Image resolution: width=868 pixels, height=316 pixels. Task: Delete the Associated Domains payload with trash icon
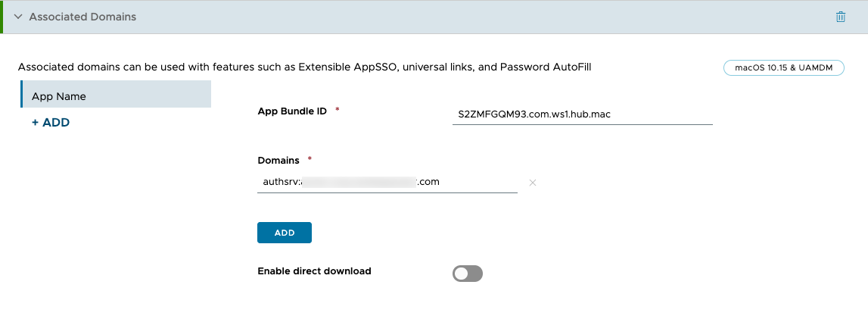[x=840, y=17]
